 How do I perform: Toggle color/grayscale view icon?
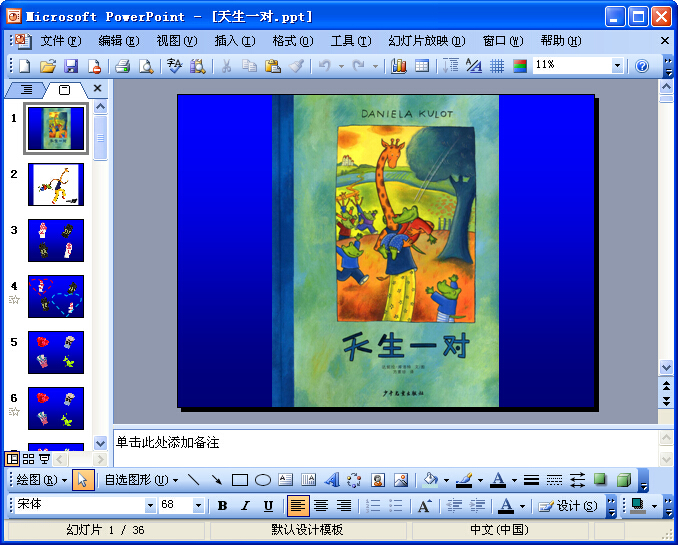pos(520,66)
